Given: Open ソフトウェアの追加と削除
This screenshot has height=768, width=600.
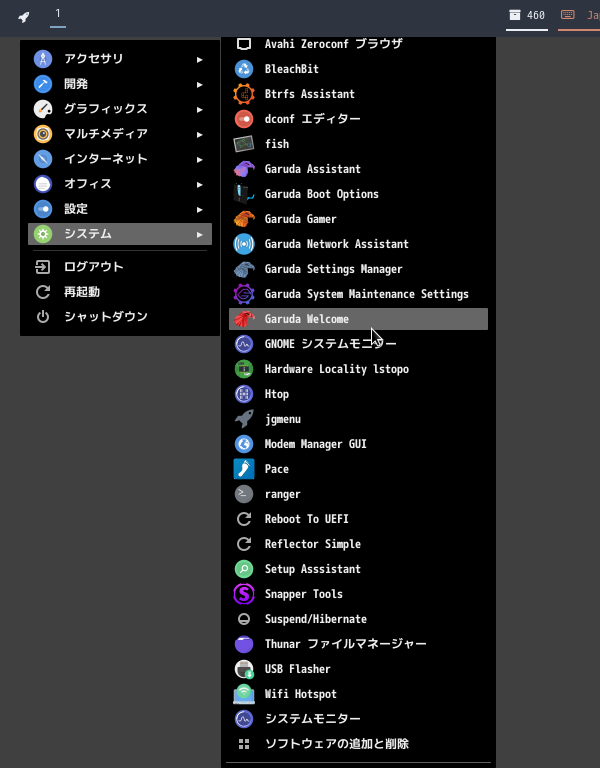Looking at the screenshot, I should tap(359, 744).
